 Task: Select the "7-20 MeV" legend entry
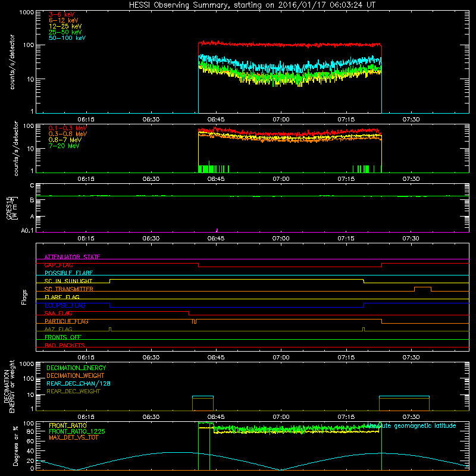coord(64,146)
